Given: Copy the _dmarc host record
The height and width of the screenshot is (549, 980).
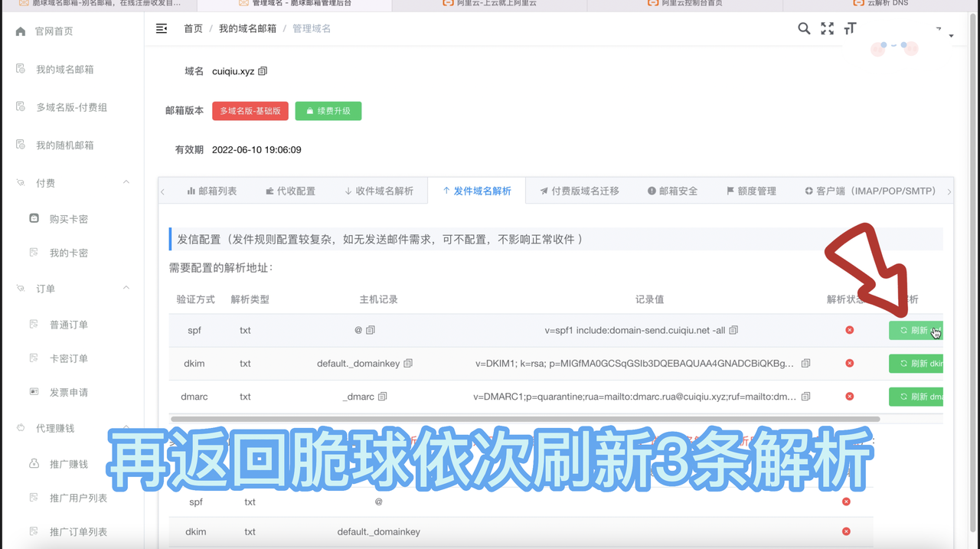Looking at the screenshot, I should coord(383,397).
